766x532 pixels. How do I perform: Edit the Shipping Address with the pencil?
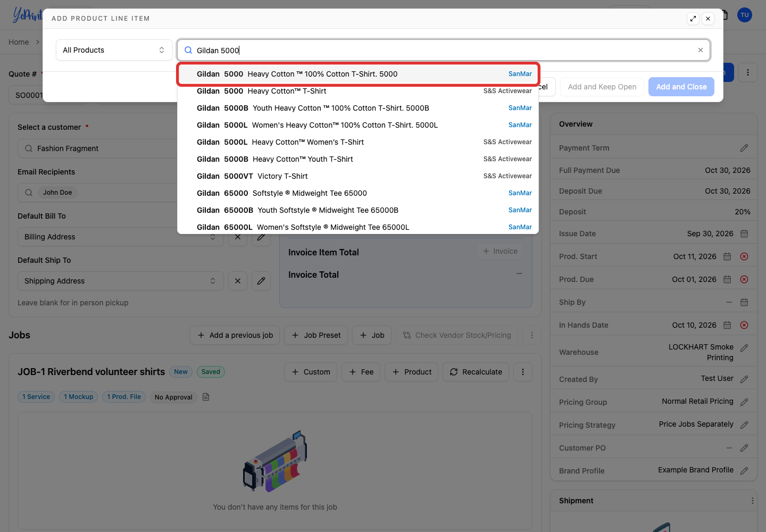click(x=261, y=281)
